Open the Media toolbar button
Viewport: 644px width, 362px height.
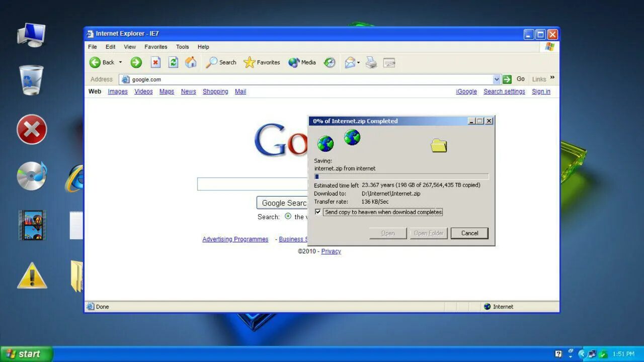(x=302, y=62)
